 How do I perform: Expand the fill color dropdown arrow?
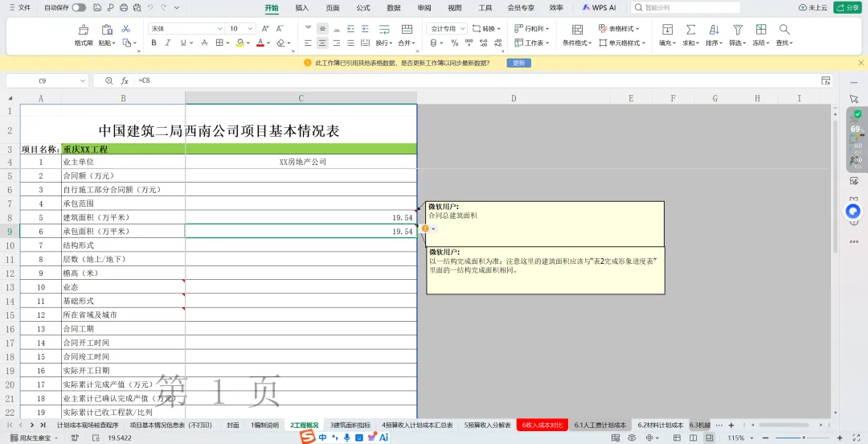(x=248, y=43)
